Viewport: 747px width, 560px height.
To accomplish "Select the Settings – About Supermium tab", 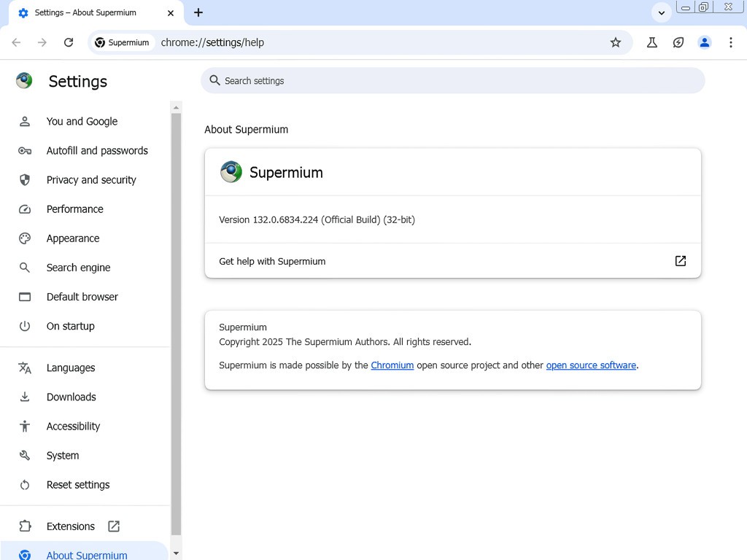I will pos(96,13).
